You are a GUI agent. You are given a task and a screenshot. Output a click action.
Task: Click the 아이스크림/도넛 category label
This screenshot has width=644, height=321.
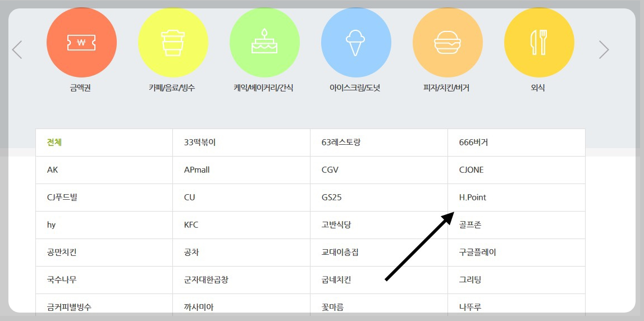click(355, 88)
